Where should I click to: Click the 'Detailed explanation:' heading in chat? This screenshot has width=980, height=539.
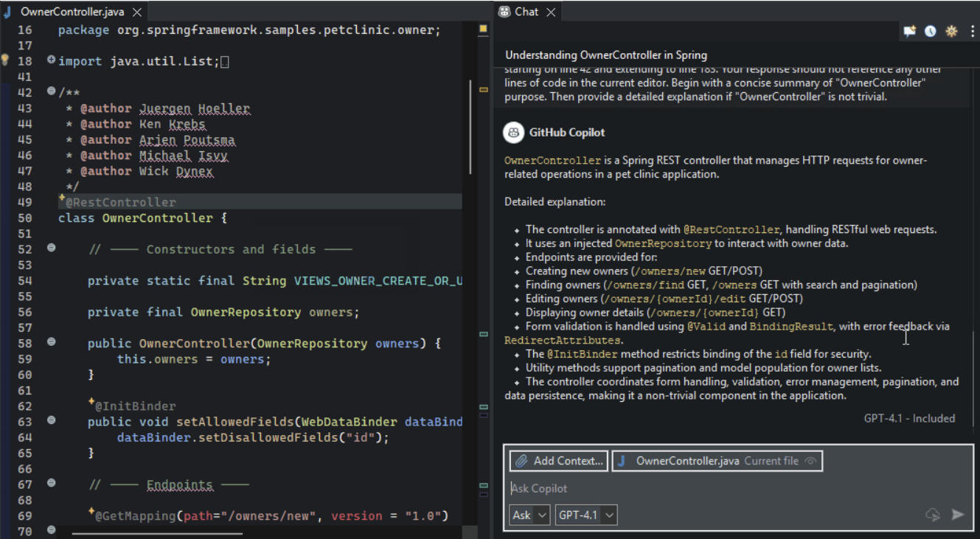coord(555,201)
